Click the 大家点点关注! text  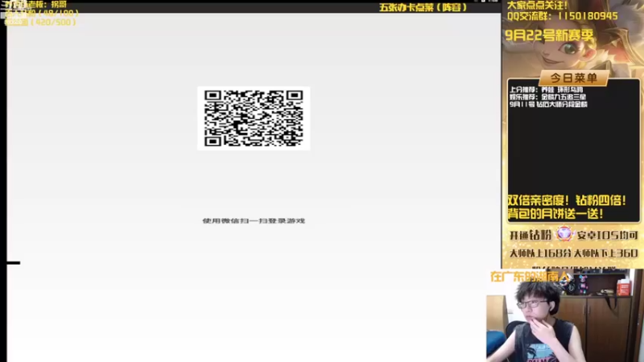pyautogui.click(x=537, y=6)
